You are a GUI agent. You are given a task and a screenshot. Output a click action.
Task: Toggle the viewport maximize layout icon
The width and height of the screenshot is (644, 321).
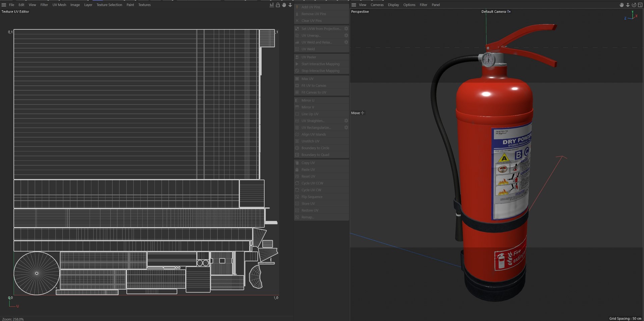[640, 5]
